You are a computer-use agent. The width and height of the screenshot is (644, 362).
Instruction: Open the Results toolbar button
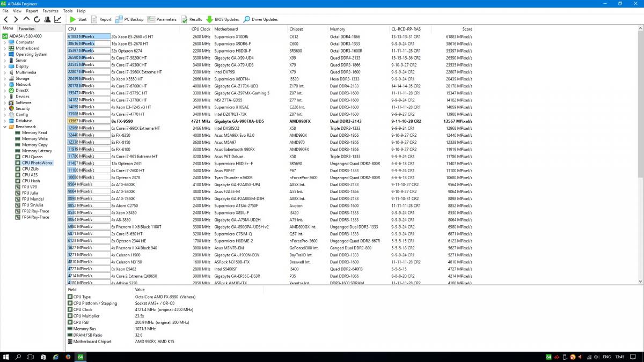[192, 19]
